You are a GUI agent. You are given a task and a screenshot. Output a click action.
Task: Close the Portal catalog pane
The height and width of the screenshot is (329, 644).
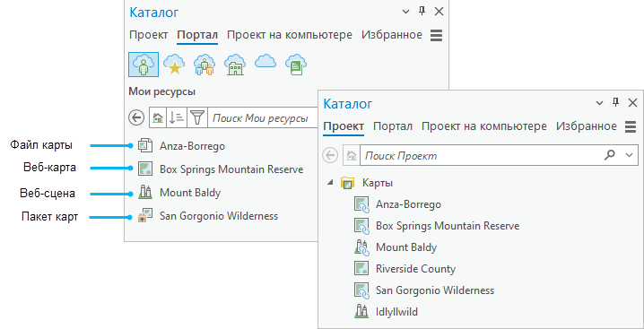coord(439,12)
